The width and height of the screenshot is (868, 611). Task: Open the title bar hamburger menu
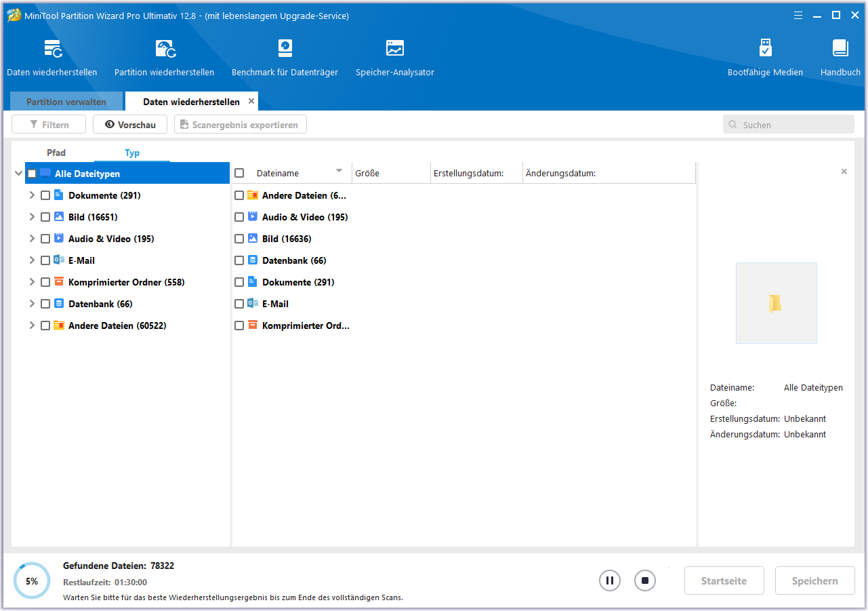click(x=798, y=15)
